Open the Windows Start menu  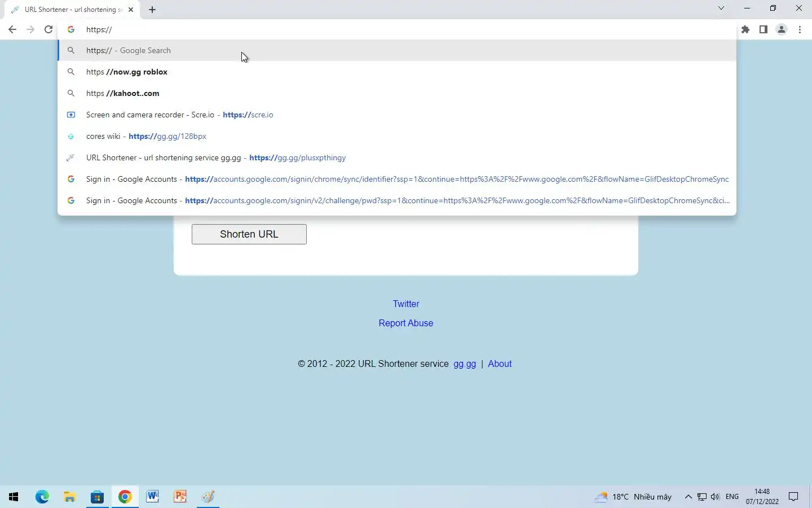tap(14, 497)
